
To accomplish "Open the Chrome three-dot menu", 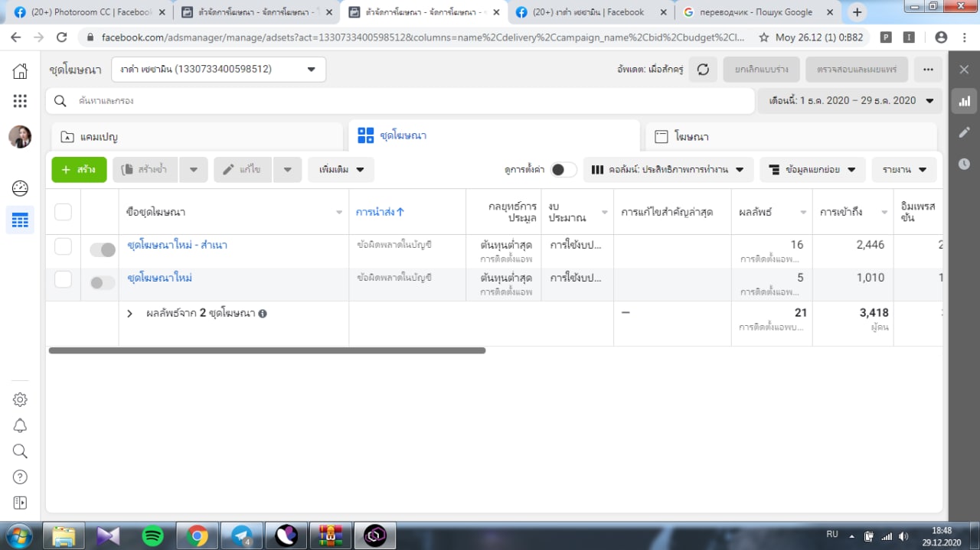I will (965, 37).
